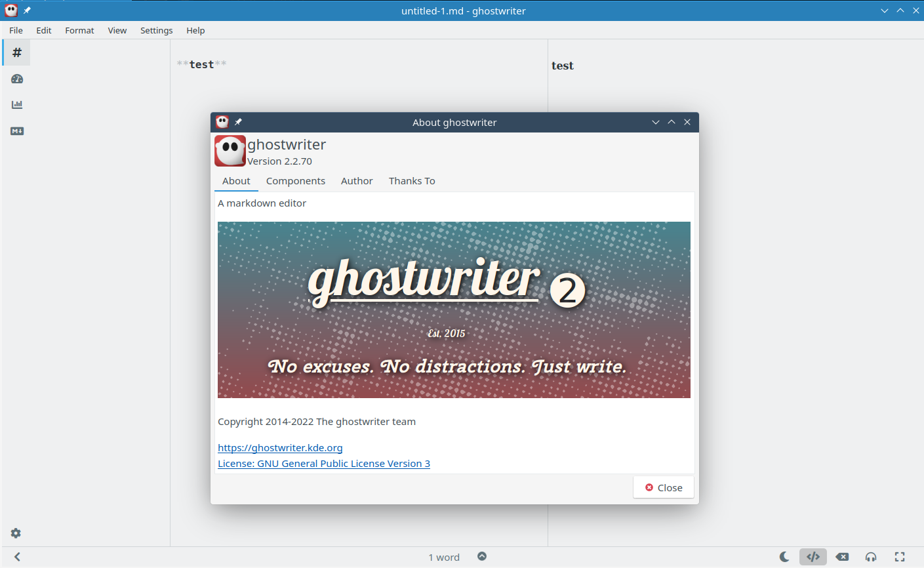The height and width of the screenshot is (568, 924).
Task: Collapse the sidebar with left chevron
Action: (x=17, y=557)
